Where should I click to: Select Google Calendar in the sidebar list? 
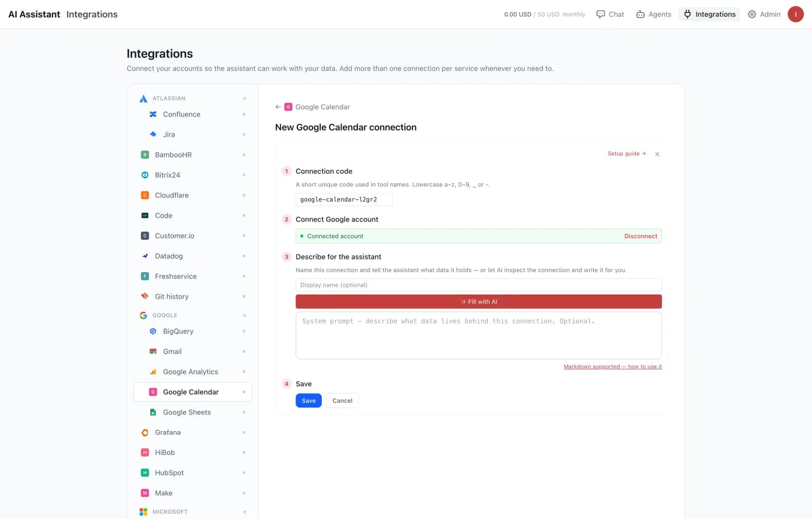[192, 392]
